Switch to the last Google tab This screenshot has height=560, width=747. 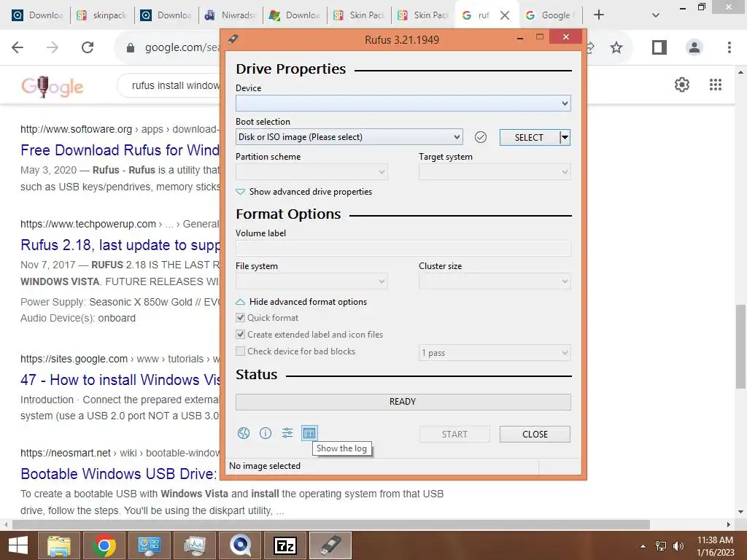pyautogui.click(x=549, y=15)
